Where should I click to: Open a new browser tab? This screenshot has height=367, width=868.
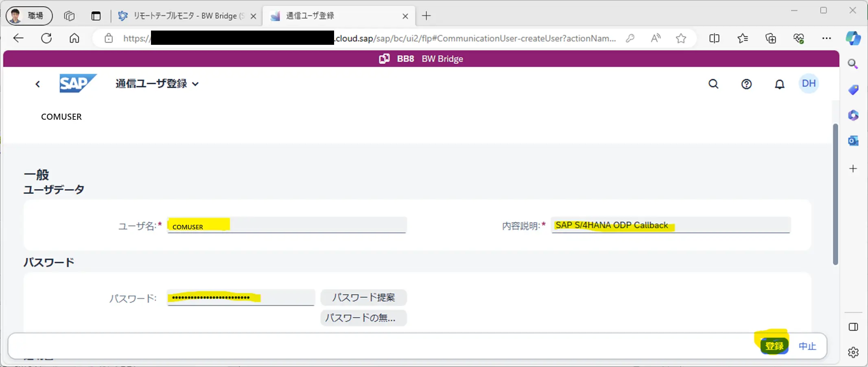(426, 16)
